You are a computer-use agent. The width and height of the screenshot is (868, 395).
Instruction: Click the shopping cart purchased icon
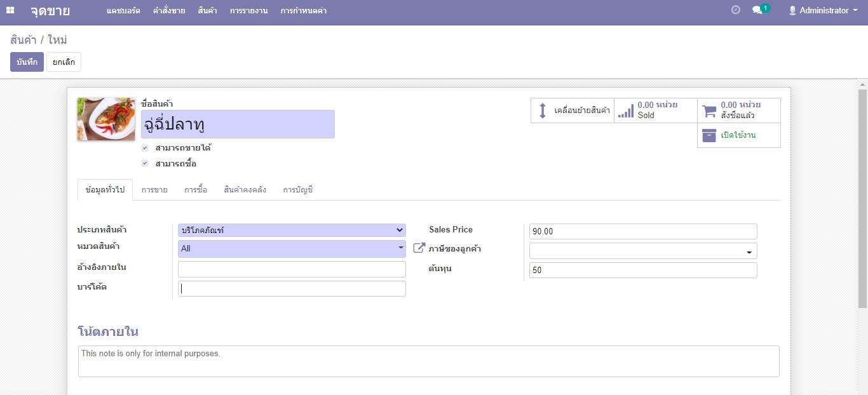[x=709, y=110]
